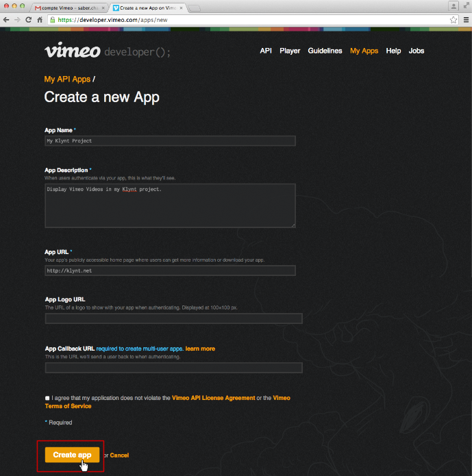Click the learn more link
Image resolution: width=472 pixels, height=476 pixels.
point(200,349)
